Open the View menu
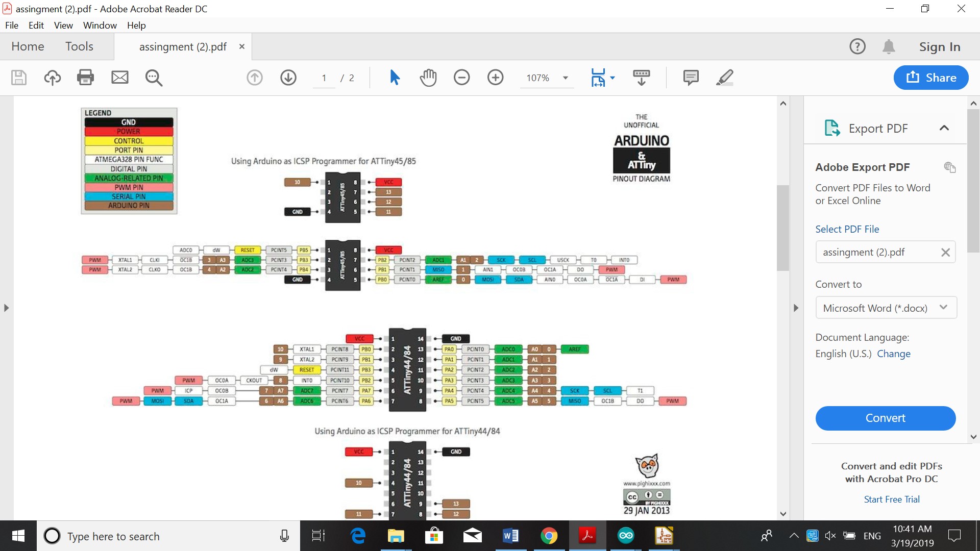 point(63,26)
